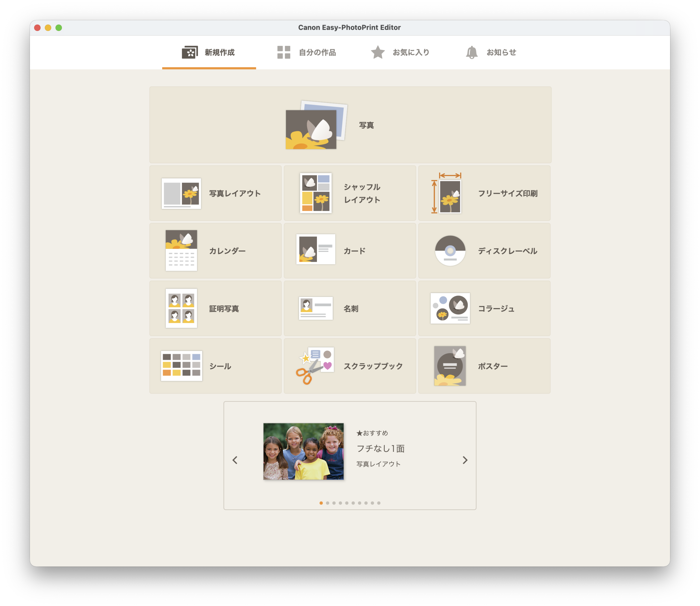This screenshot has height=606, width=700.
Task: Open the コラージュ collage icon
Action: [450, 308]
